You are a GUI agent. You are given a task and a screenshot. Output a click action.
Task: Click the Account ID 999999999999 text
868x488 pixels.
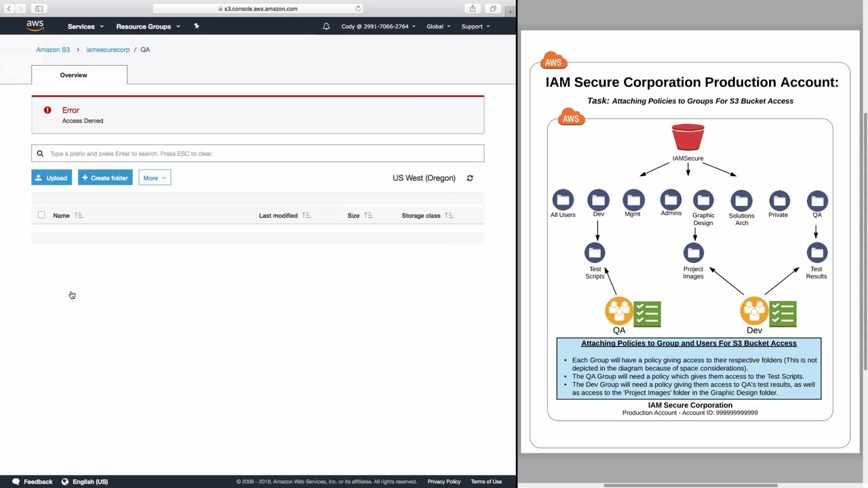(x=690, y=413)
